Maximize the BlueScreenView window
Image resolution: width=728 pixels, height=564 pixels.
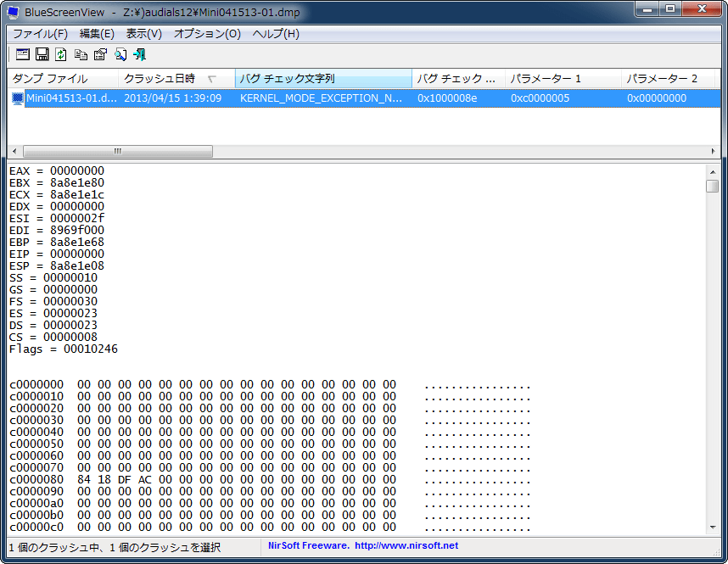coord(670,8)
